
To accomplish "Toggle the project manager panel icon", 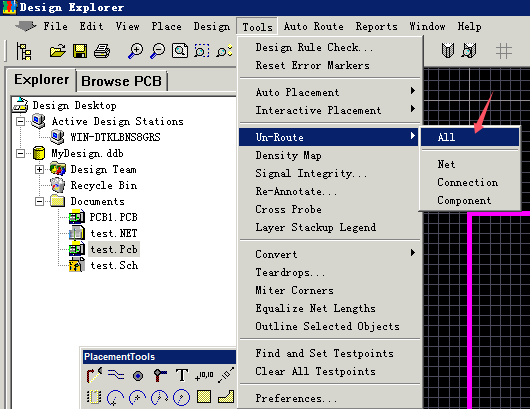I will coord(24,51).
